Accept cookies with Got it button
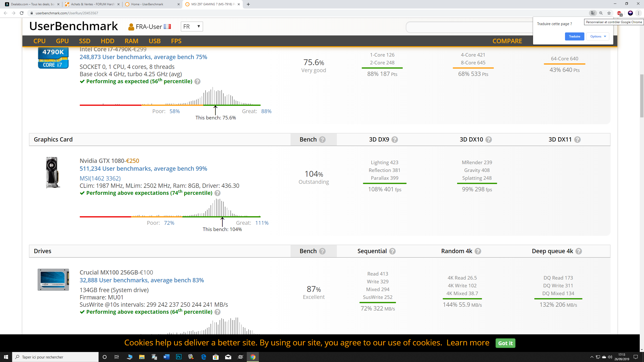The width and height of the screenshot is (644, 362). tap(505, 343)
